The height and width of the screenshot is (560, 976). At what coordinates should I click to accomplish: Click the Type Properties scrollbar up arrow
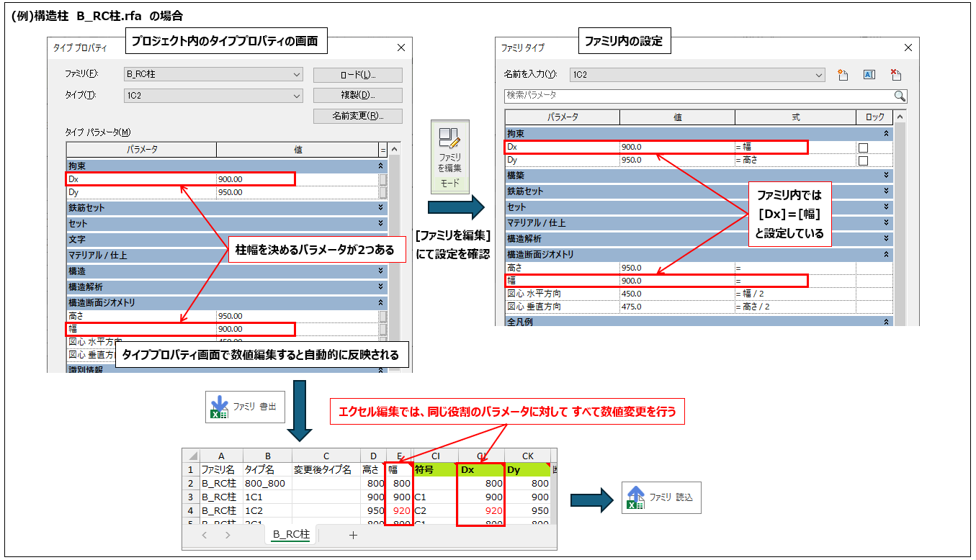coord(393,150)
